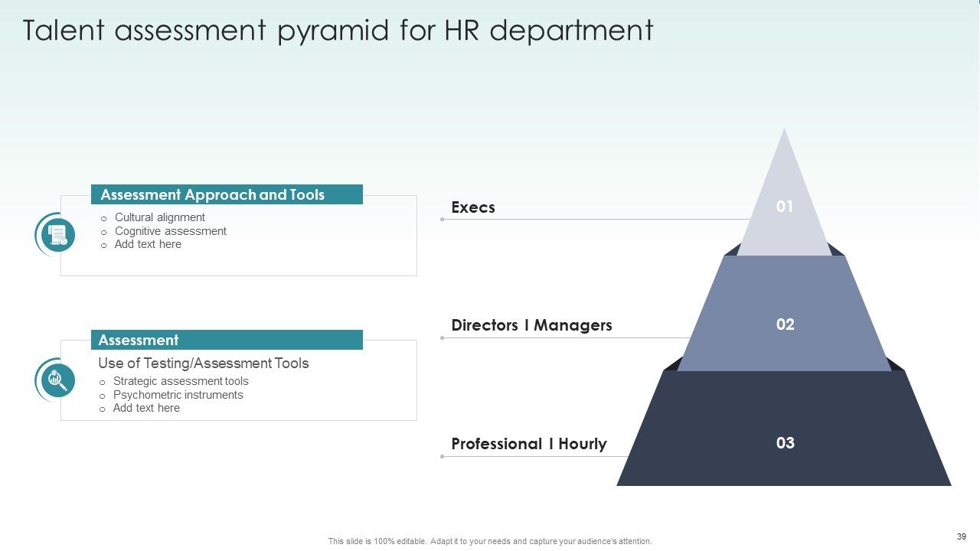Click 'Add text here' under Psychometric instruments
The width and height of the screenshot is (980, 551).
click(146, 408)
